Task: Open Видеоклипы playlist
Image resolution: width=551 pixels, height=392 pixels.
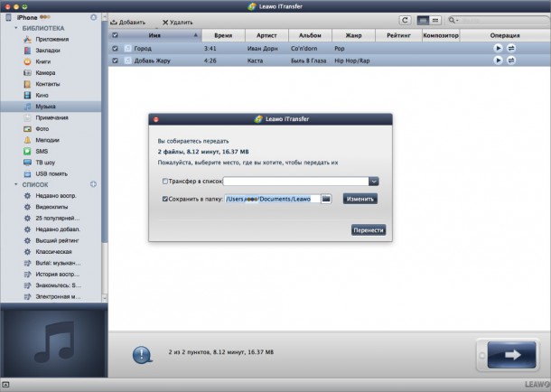Action: (x=51, y=207)
